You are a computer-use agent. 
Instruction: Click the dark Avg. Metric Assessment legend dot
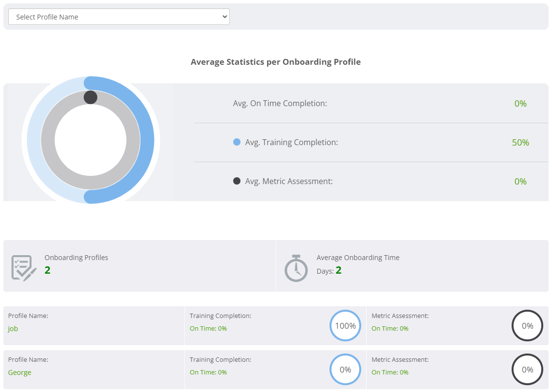click(x=237, y=181)
